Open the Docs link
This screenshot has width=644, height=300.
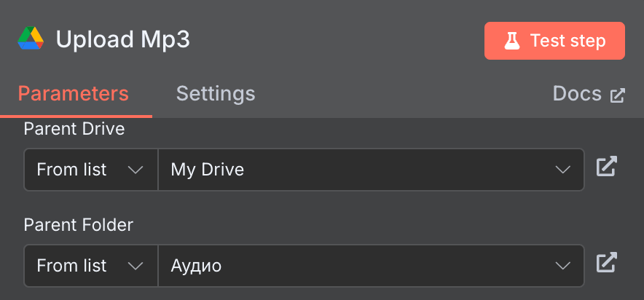coord(577,94)
